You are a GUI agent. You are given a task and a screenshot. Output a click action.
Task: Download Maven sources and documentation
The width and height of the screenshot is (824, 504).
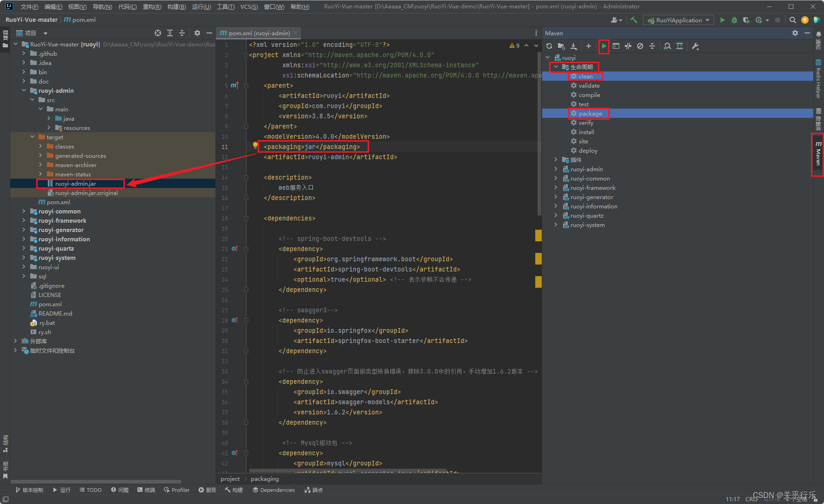tap(574, 46)
